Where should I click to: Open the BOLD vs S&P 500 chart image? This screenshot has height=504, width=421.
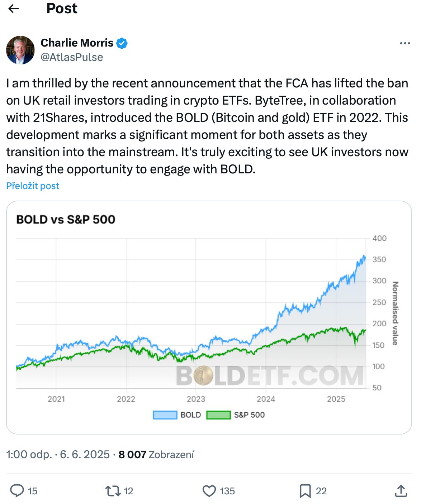(x=209, y=317)
